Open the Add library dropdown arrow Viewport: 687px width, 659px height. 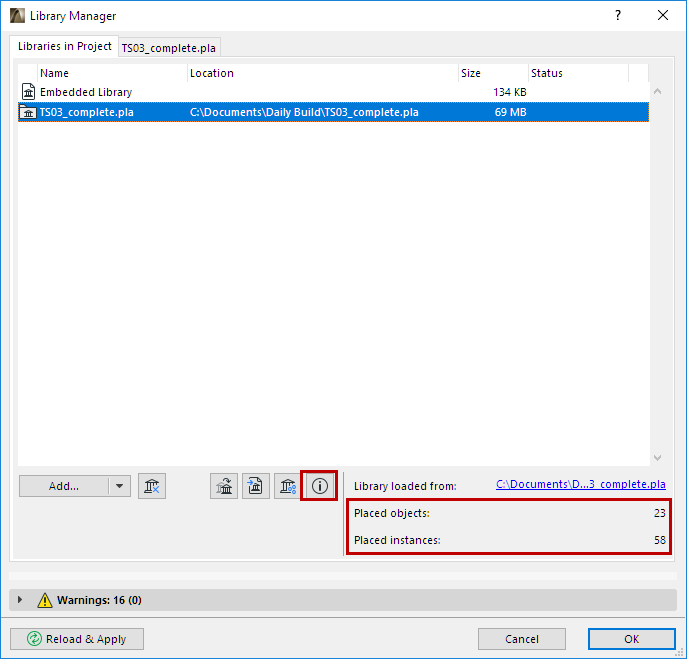pos(119,486)
